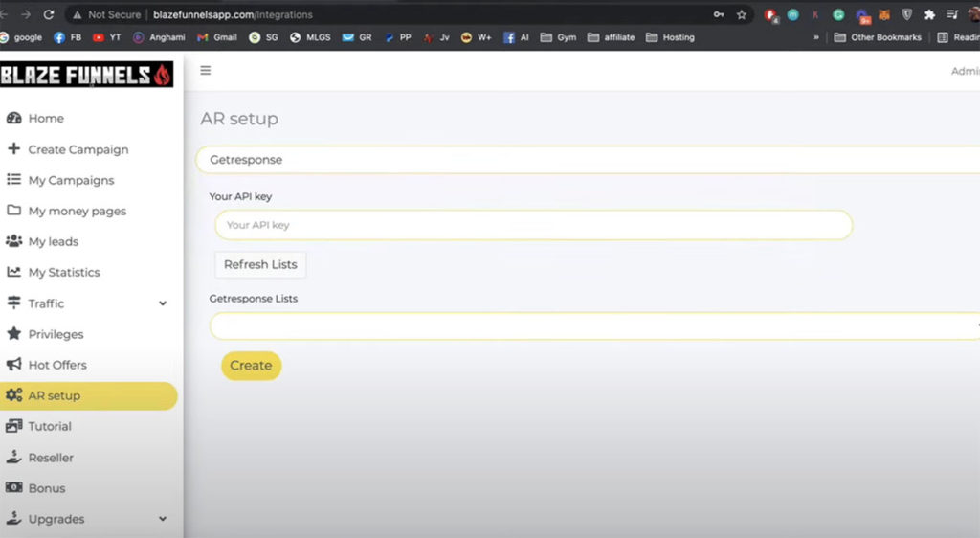This screenshot has width=980, height=538.
Task: Click the folder icon beside My money pages
Action: tap(13, 210)
